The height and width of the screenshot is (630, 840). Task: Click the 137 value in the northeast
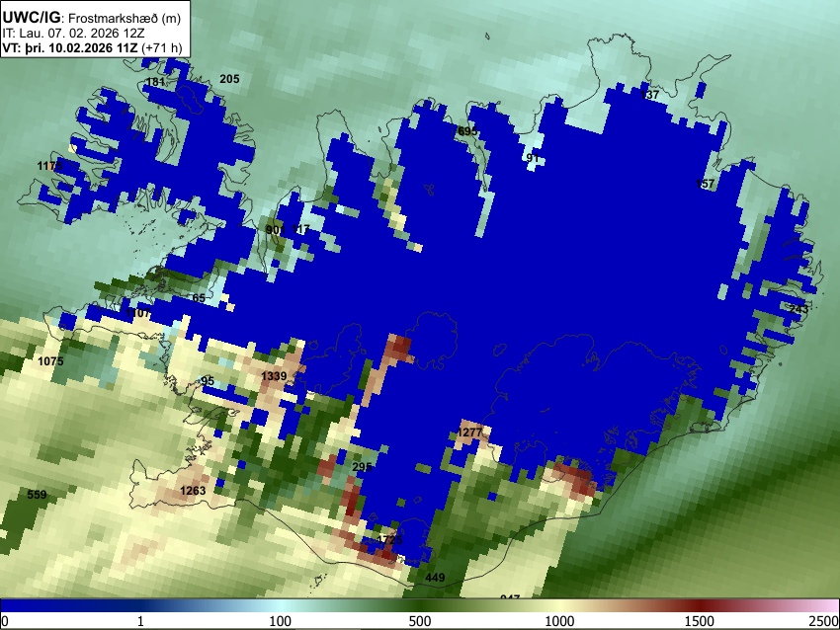tap(649, 95)
